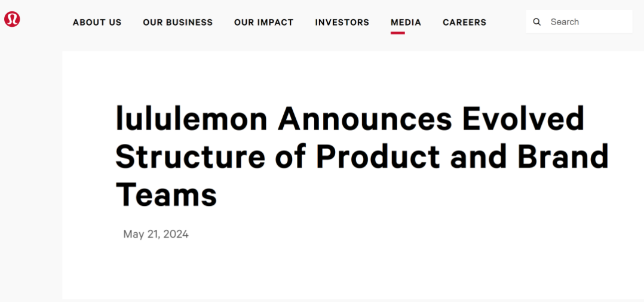Click the word lululemon in headline

(192, 118)
